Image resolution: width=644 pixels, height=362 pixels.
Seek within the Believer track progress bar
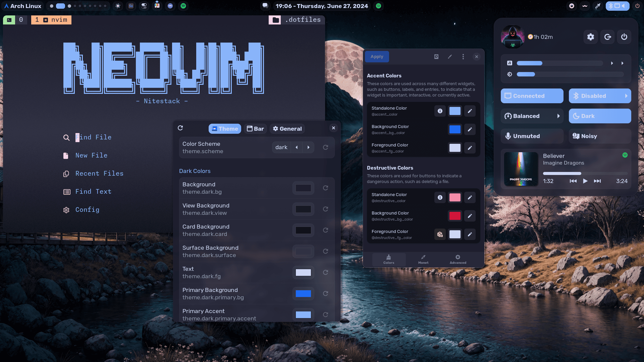pyautogui.click(x=585, y=173)
